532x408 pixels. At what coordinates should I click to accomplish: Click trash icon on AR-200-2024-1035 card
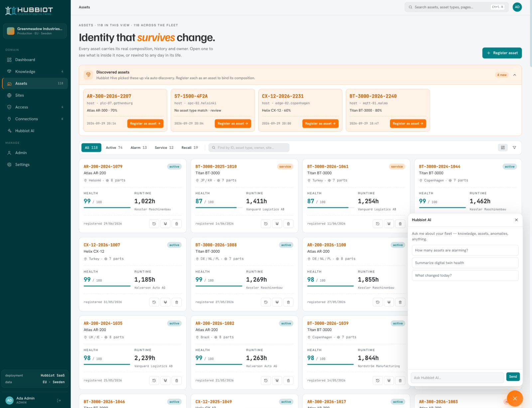pyautogui.click(x=177, y=381)
